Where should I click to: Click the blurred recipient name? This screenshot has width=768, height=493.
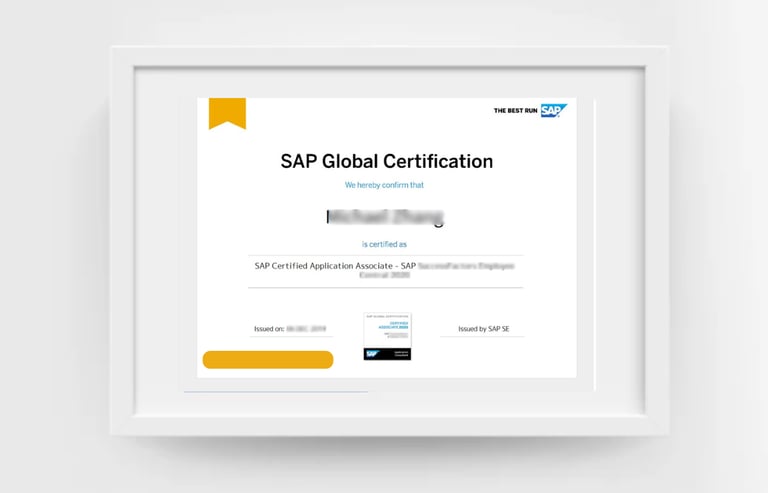pyautogui.click(x=385, y=217)
